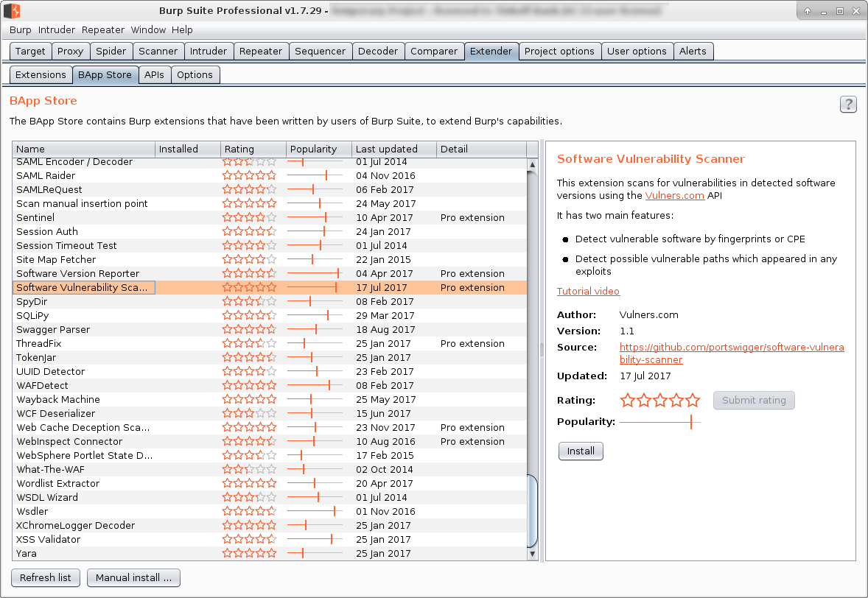Viewport: 868px width, 598px height.
Task: Click the Manual install button
Action: point(133,577)
